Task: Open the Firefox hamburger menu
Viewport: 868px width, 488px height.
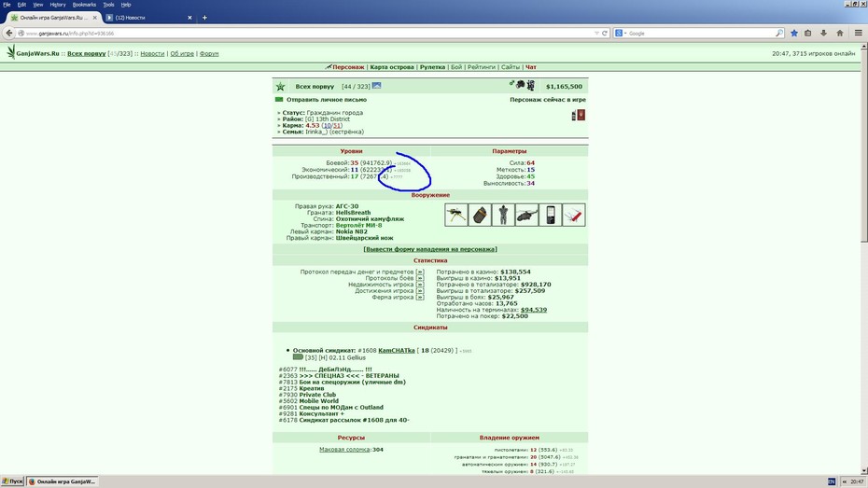Action: [858, 34]
